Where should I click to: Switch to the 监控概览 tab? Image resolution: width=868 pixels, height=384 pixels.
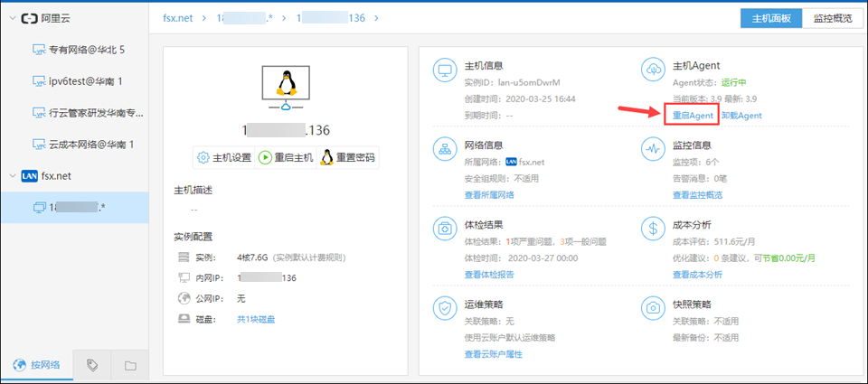point(833,18)
